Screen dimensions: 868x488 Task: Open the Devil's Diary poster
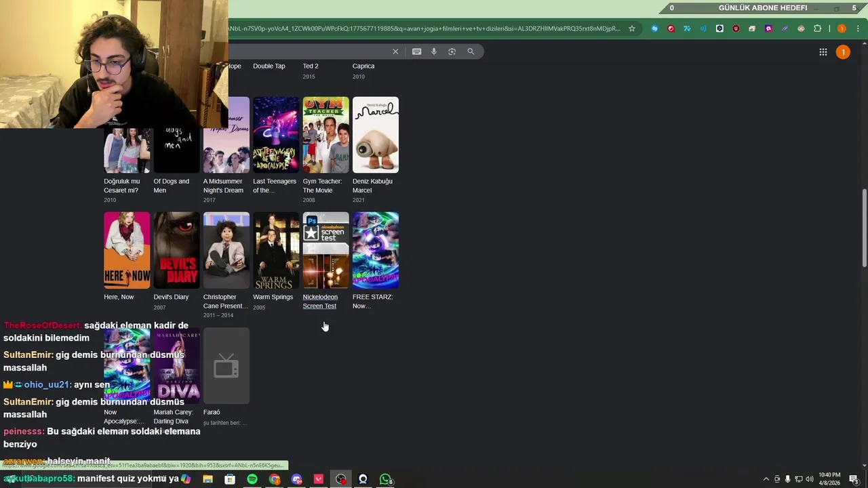[x=176, y=250]
